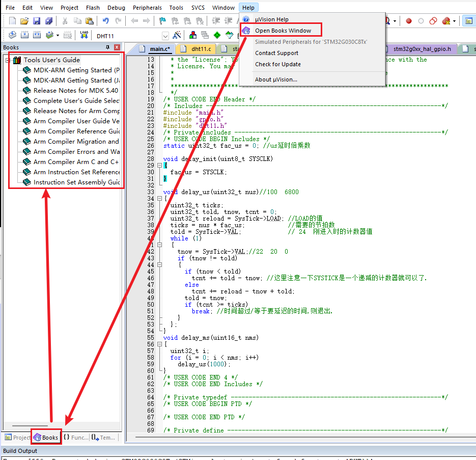The height and width of the screenshot is (460, 476).
Task: Open Arm Compiler Reference Guide book
Action: [76, 131]
